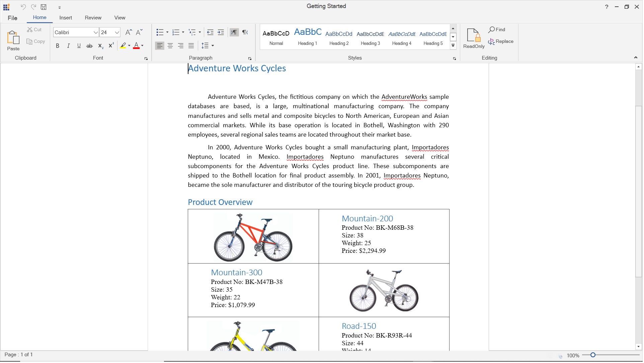Screen dimensions: 644x363
Task: Open the Calibri font name dropdown
Action: tap(95, 32)
